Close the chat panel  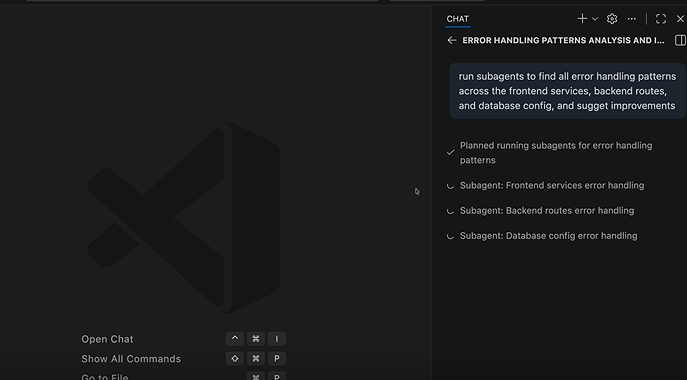(680, 19)
